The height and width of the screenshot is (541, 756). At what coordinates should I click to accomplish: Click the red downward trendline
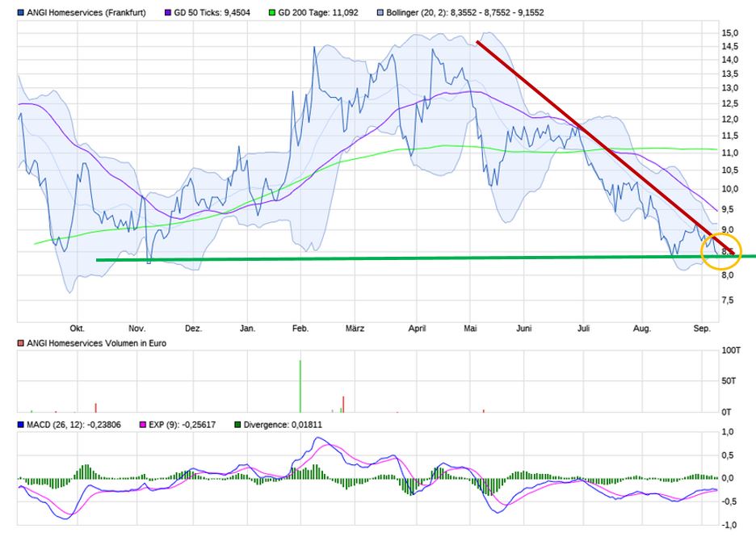coord(598,141)
